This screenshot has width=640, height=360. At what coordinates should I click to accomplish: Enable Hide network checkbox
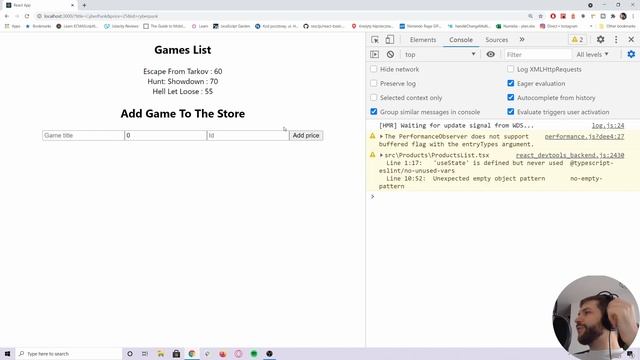pos(373,69)
